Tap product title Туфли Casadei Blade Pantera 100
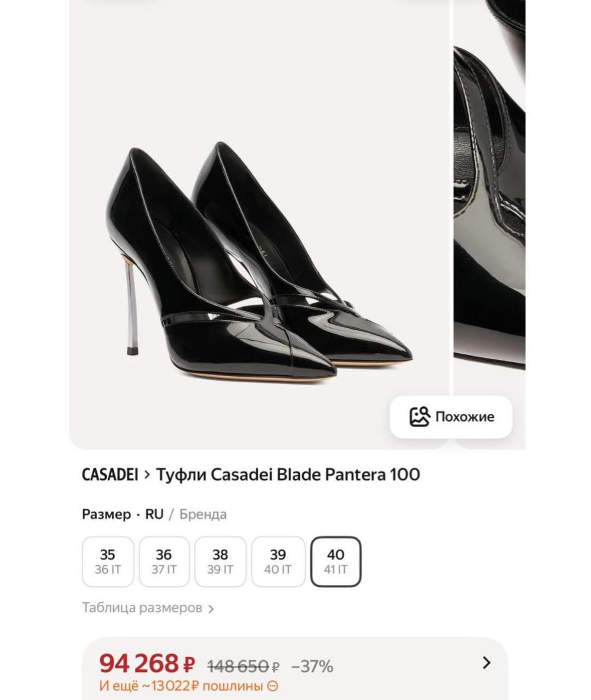This screenshot has width=591, height=700. click(288, 475)
